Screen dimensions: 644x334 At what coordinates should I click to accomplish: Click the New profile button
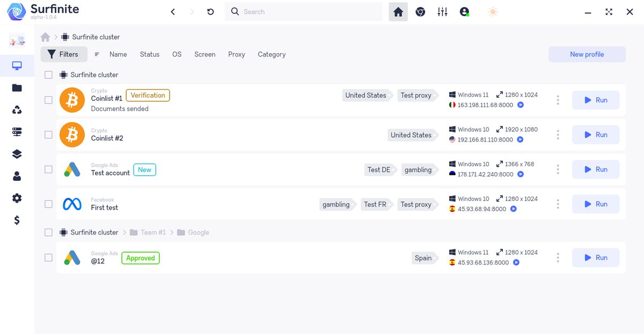(x=587, y=54)
